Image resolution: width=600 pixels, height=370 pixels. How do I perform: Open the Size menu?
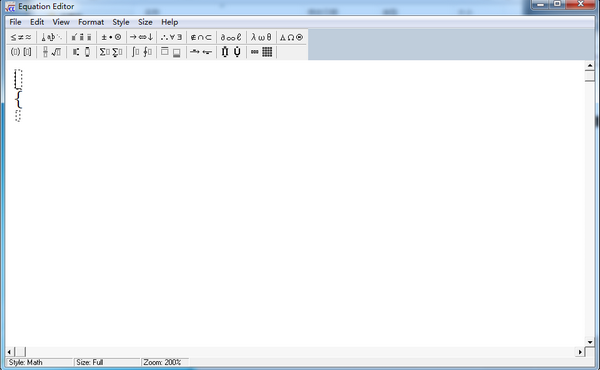pyautogui.click(x=145, y=22)
